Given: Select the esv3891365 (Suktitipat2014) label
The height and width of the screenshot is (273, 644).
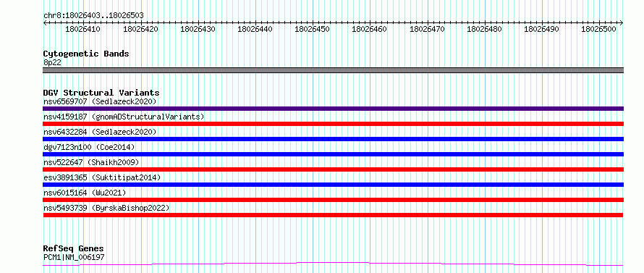Looking at the screenshot, I should point(102,177).
